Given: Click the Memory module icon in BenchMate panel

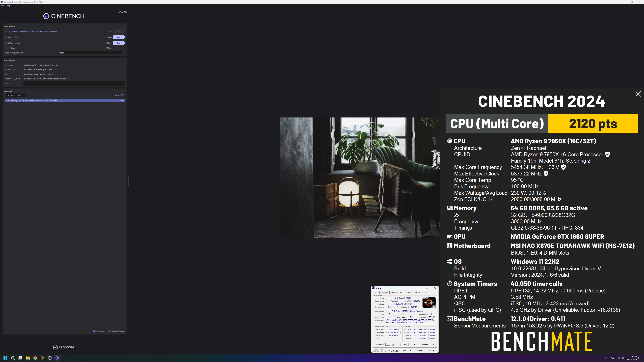Looking at the screenshot, I should [449, 208].
